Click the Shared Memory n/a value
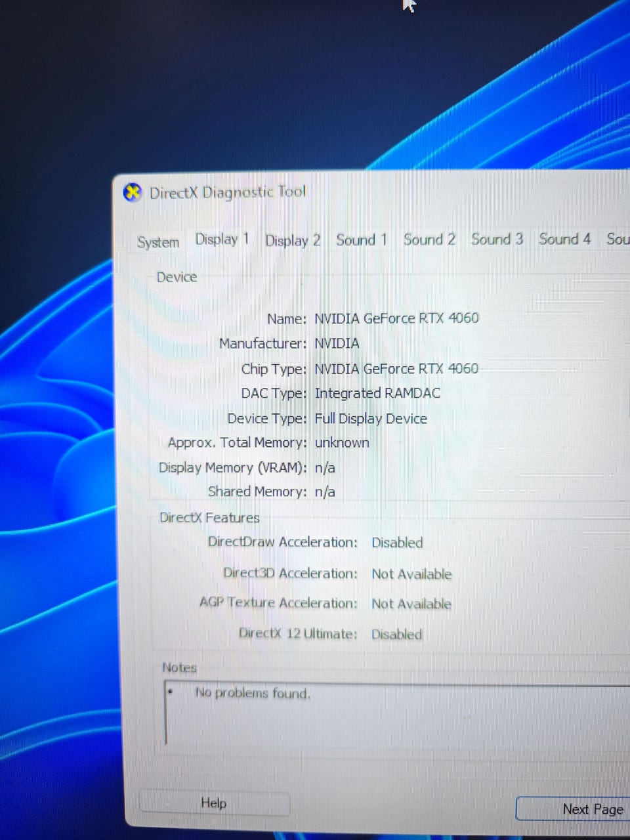630x840 pixels. 325,492
